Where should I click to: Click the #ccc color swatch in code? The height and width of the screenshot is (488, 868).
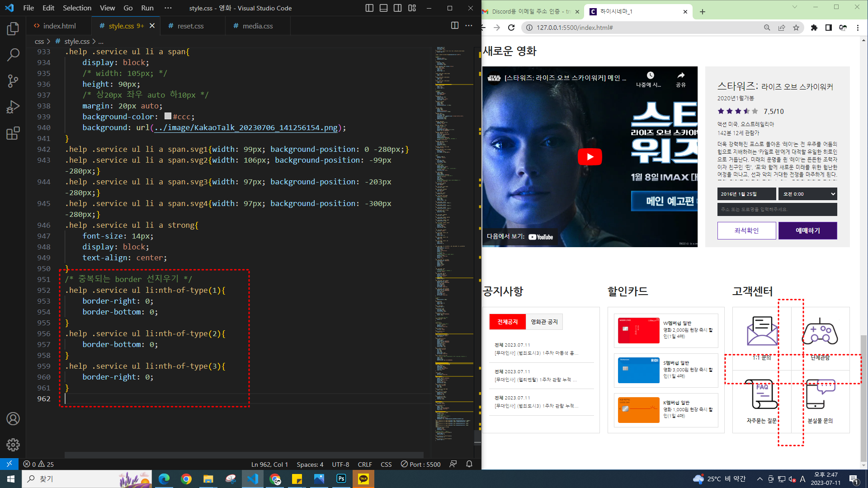click(168, 117)
